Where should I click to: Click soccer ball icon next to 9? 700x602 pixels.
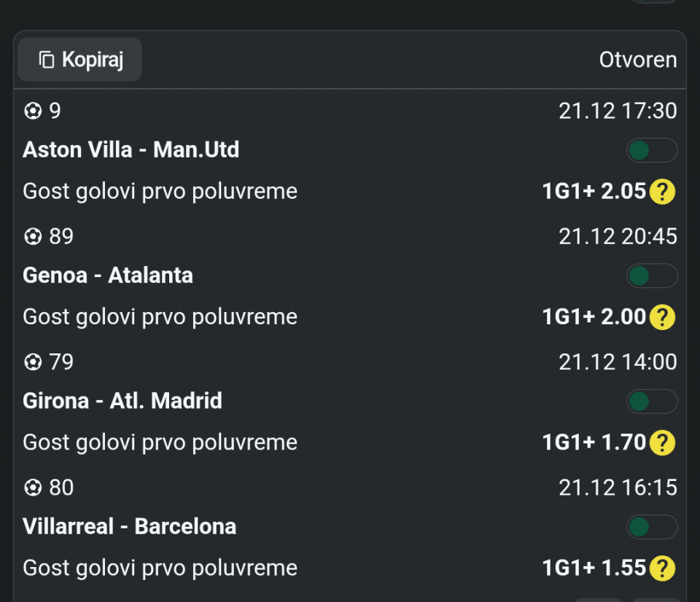point(33,112)
